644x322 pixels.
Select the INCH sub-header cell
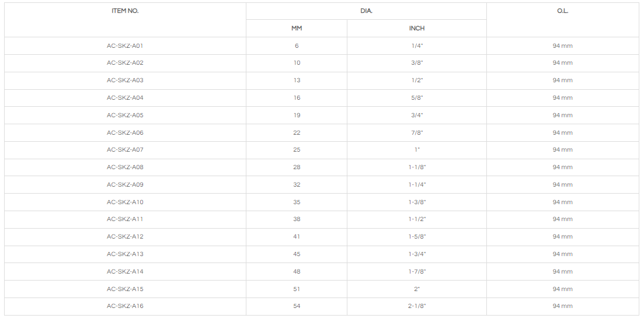(x=417, y=28)
